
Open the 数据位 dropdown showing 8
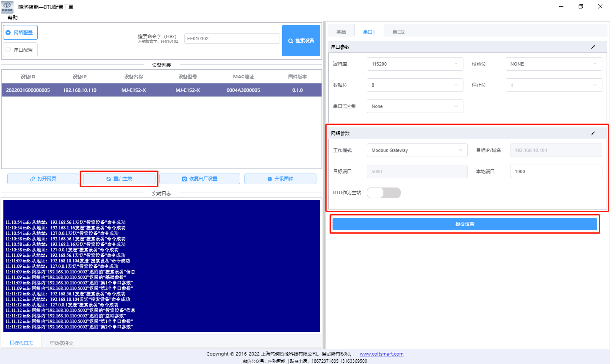(415, 85)
